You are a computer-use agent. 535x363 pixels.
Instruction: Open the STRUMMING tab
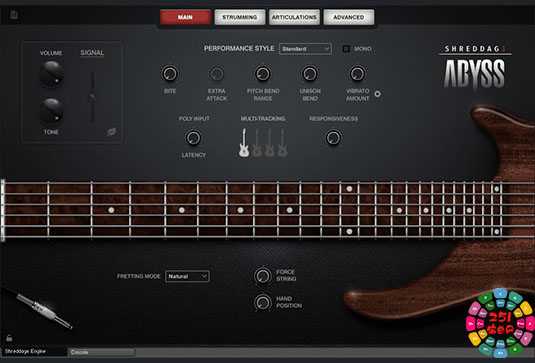tap(240, 17)
